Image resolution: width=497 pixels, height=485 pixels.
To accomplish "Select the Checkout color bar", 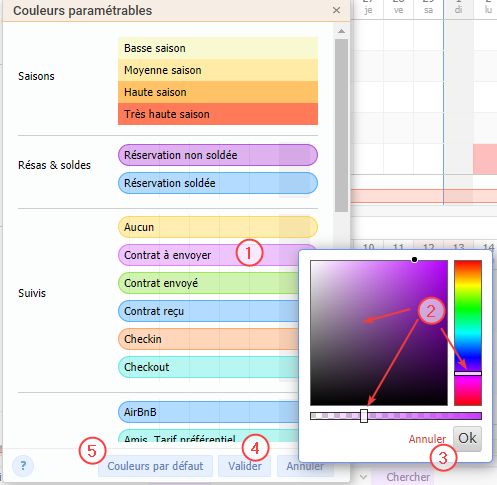I will click(x=208, y=367).
